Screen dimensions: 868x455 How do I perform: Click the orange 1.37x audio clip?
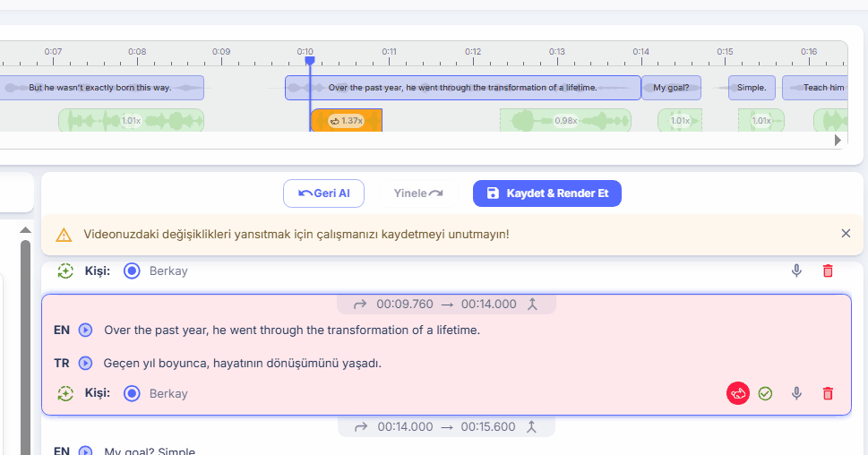(x=347, y=120)
